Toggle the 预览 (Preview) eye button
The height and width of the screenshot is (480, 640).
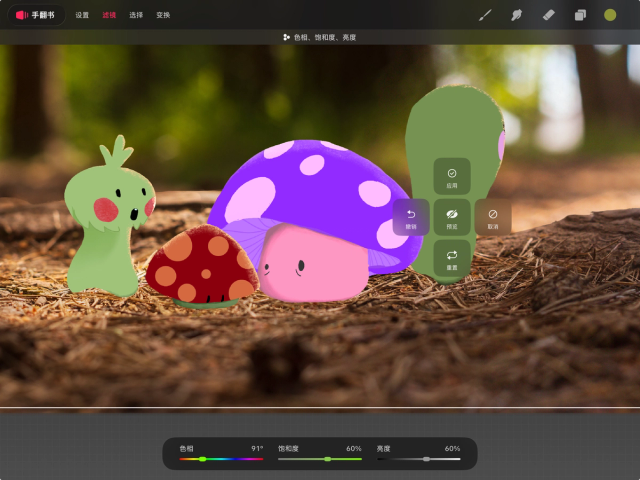click(452, 217)
